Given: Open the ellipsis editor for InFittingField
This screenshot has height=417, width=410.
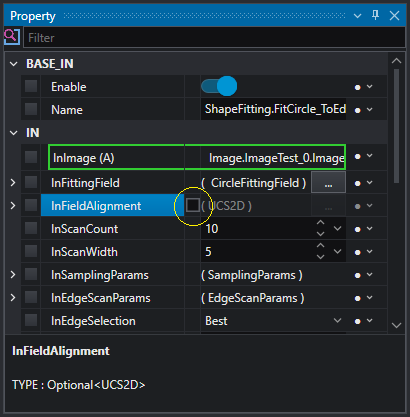Looking at the screenshot, I should (328, 182).
